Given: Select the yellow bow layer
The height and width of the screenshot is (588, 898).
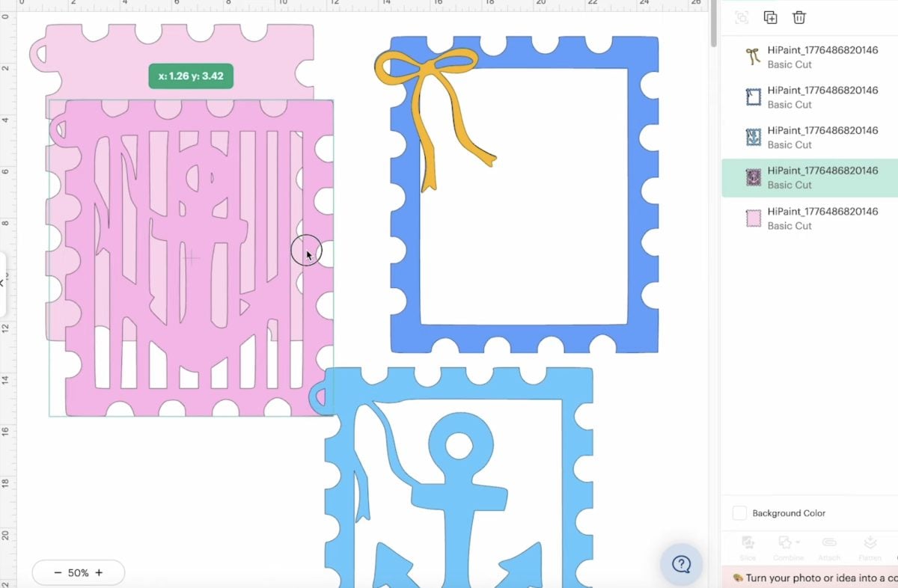Looking at the screenshot, I should point(810,57).
